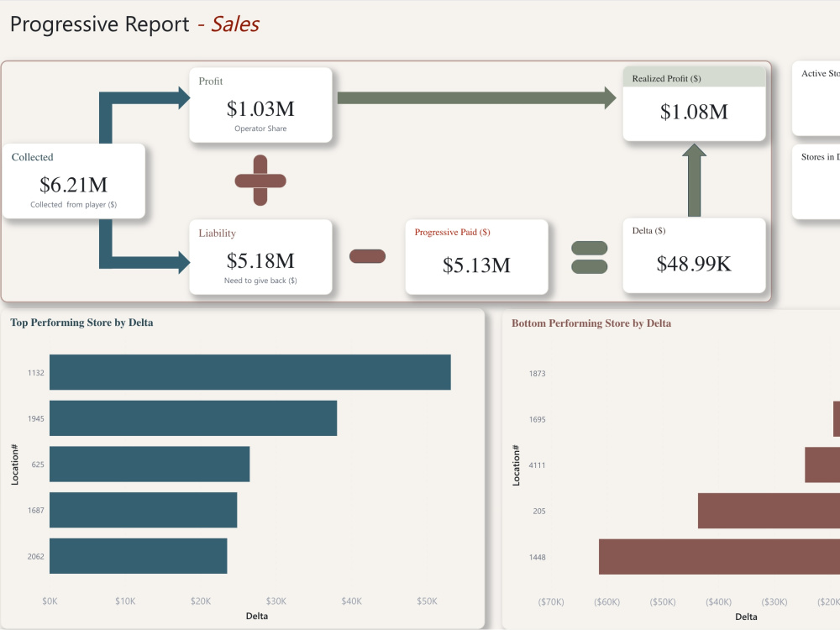Click the 'Progressive Paid ($)' label
Screen dimensions: 840x630
point(452,232)
